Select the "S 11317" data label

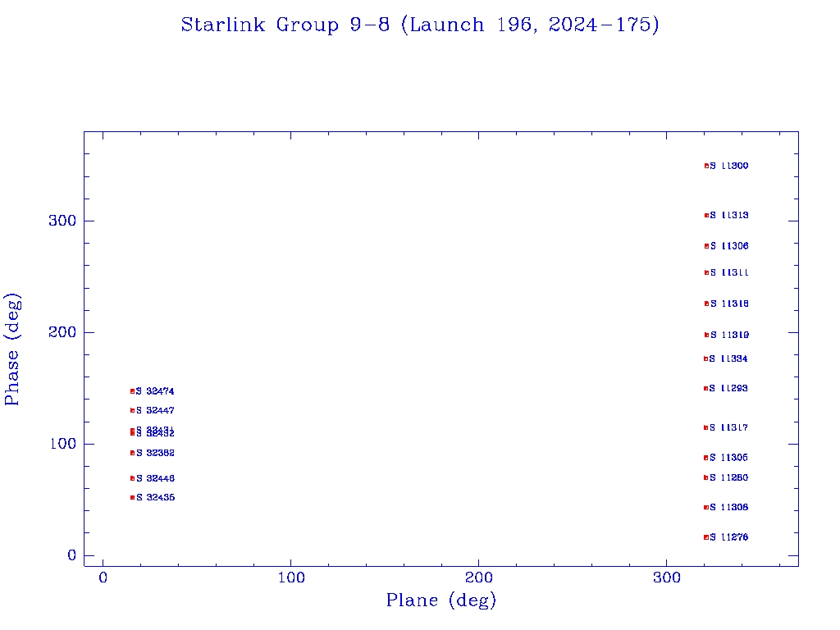point(728,427)
